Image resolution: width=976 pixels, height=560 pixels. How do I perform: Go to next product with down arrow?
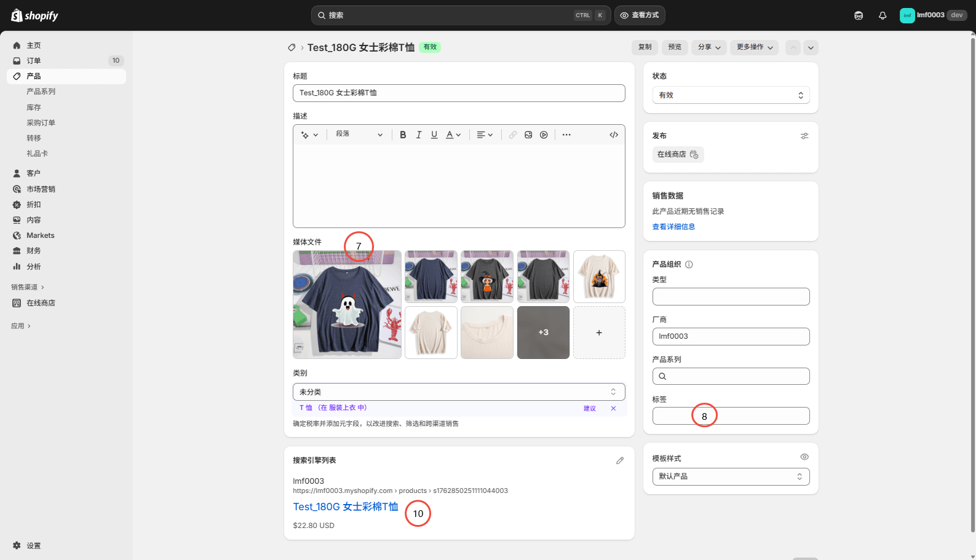pos(811,47)
